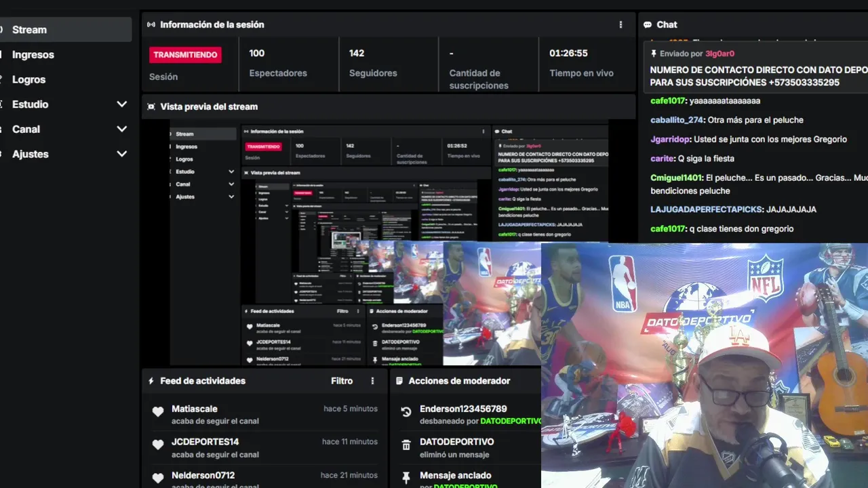868x488 pixels.
Task: Click the Mensaje anclado entry
Action: [x=456, y=475]
